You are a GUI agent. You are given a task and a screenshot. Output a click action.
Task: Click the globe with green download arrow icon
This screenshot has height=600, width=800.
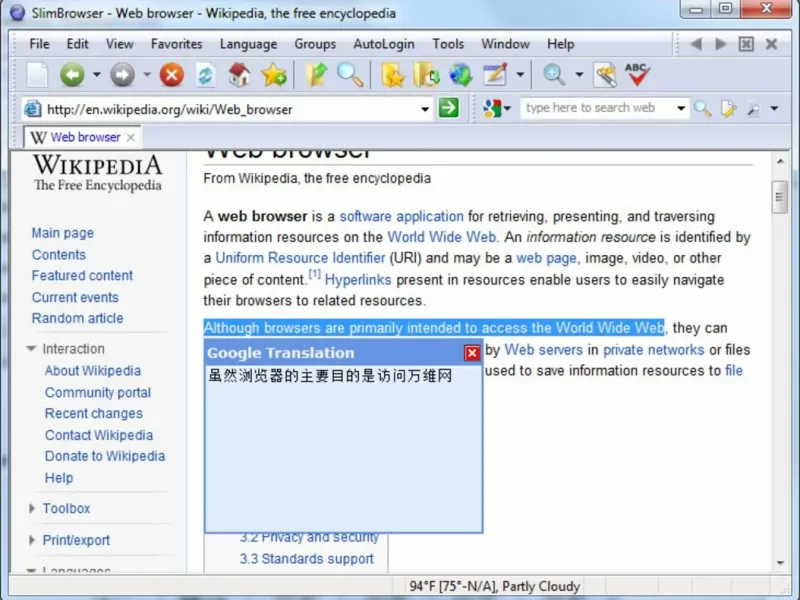[461, 75]
